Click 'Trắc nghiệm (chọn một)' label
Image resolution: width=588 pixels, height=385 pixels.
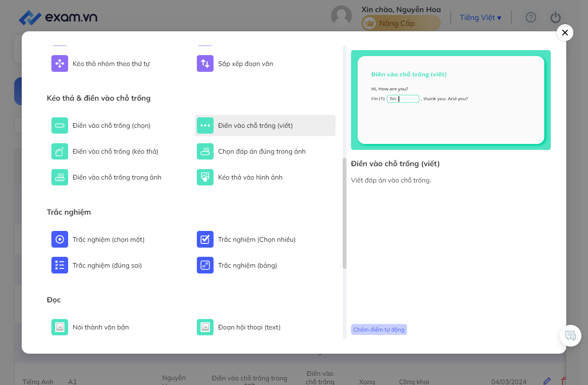[x=109, y=240]
